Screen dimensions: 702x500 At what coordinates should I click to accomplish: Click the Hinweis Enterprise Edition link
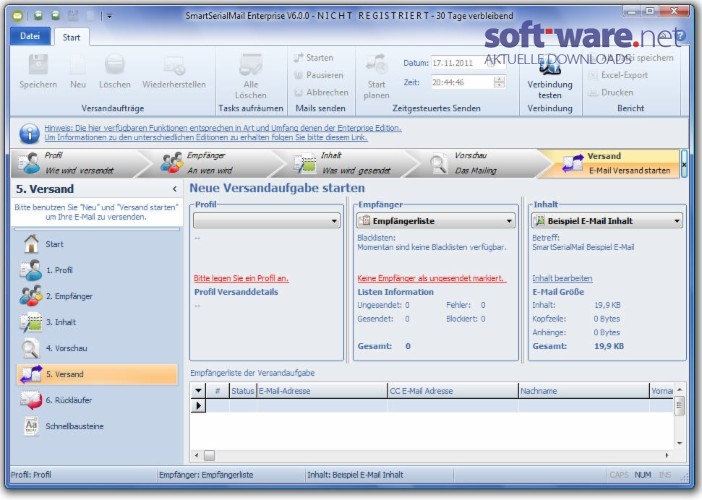click(223, 128)
